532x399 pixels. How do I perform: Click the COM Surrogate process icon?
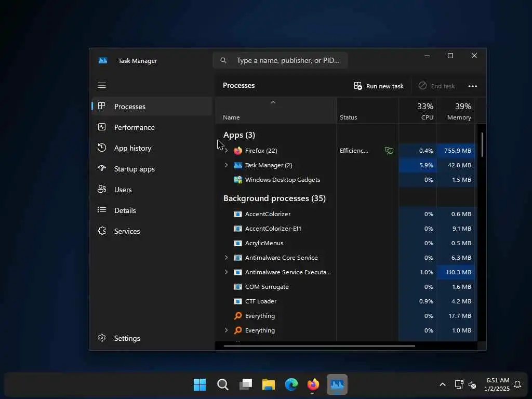[238, 287]
